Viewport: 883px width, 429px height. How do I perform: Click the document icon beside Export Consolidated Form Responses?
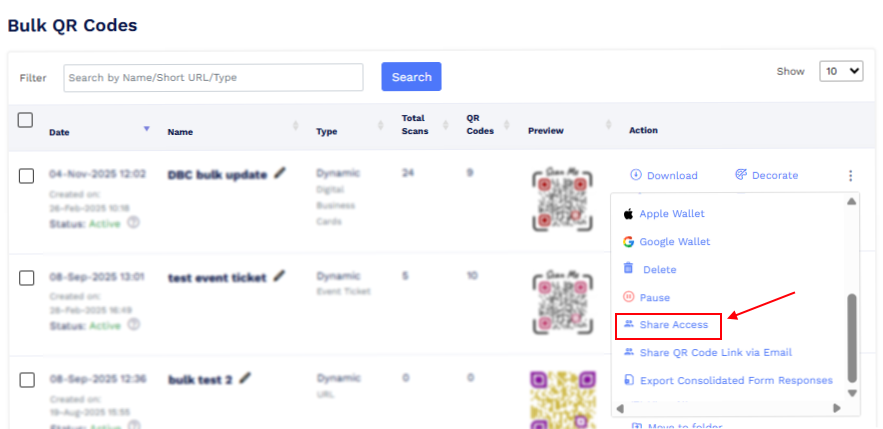pos(629,381)
